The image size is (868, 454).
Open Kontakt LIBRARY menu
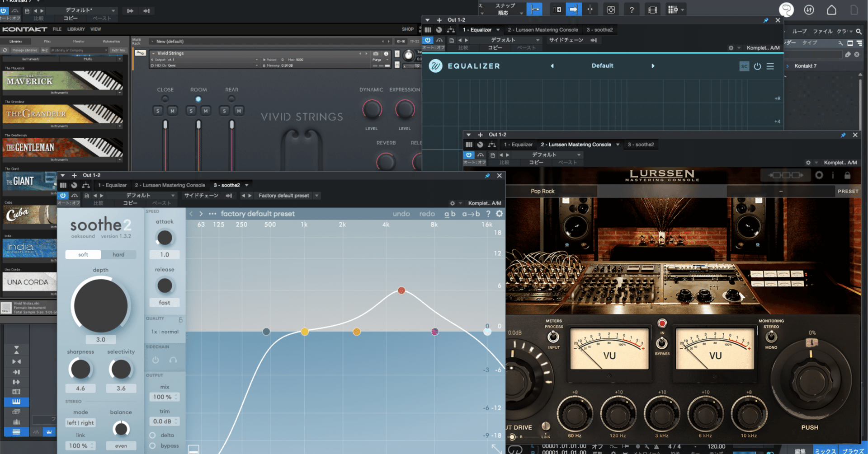click(x=76, y=29)
